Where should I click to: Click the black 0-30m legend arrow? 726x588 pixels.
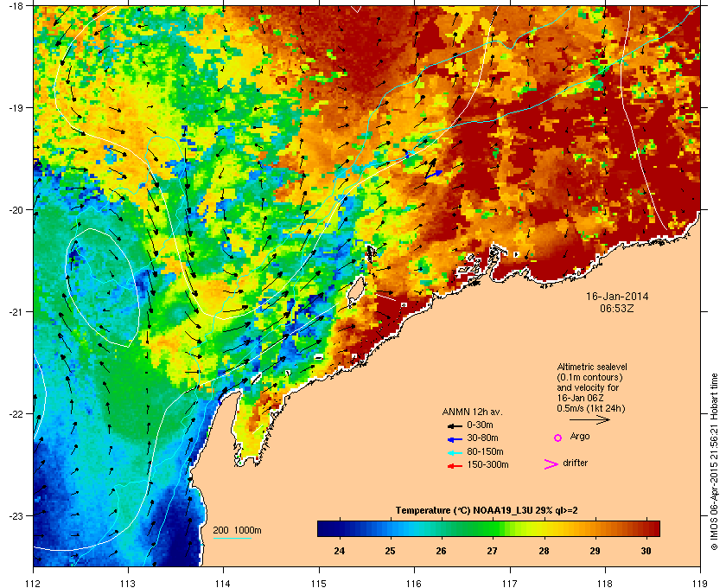455,425
